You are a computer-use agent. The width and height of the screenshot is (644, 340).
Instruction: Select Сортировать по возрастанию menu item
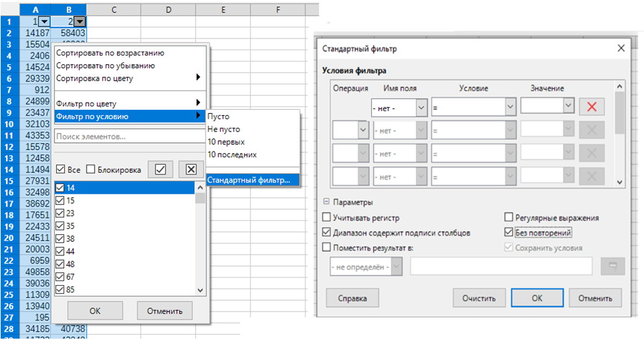click(110, 53)
